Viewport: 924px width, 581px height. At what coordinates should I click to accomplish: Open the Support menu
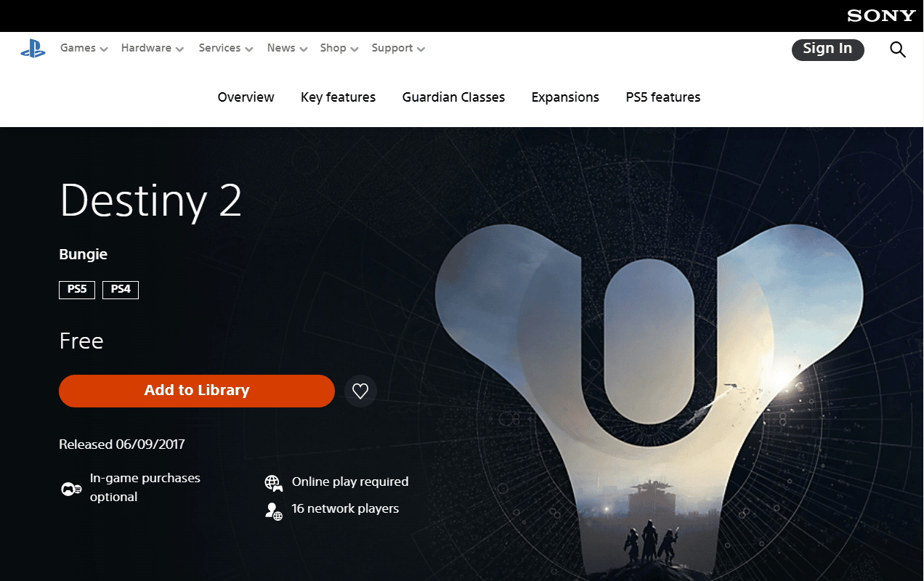tap(398, 49)
